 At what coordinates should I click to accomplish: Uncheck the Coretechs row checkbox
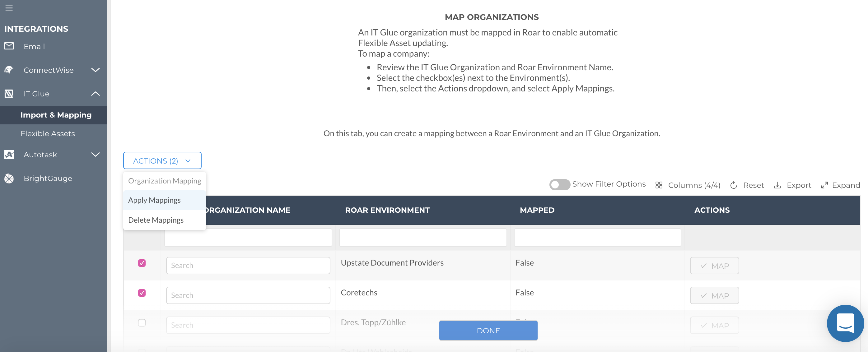(142, 293)
